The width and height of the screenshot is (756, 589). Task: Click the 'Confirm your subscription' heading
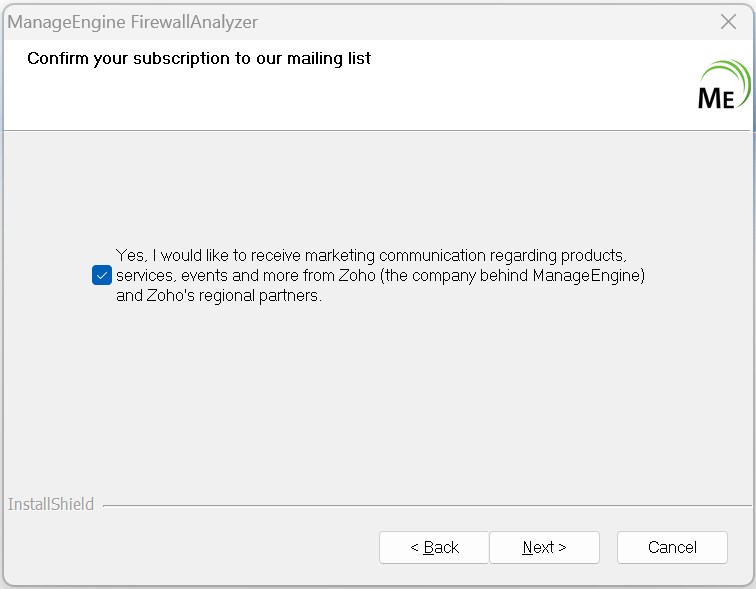[x=199, y=59]
